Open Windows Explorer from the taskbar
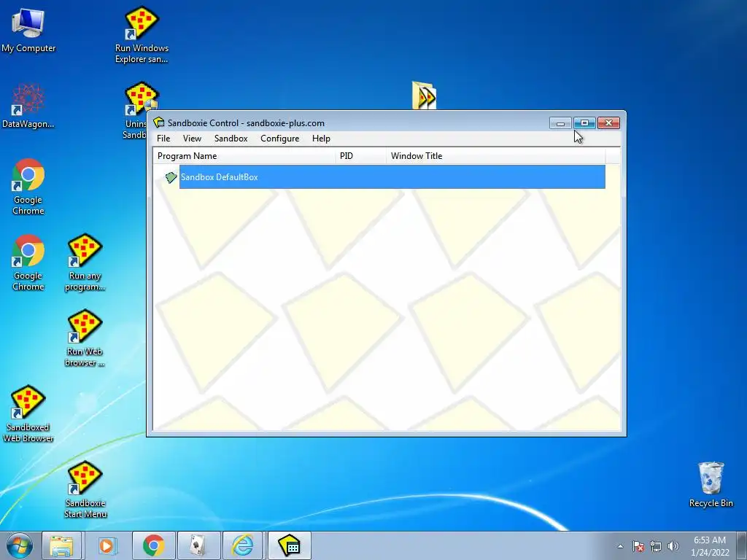 tap(61, 545)
